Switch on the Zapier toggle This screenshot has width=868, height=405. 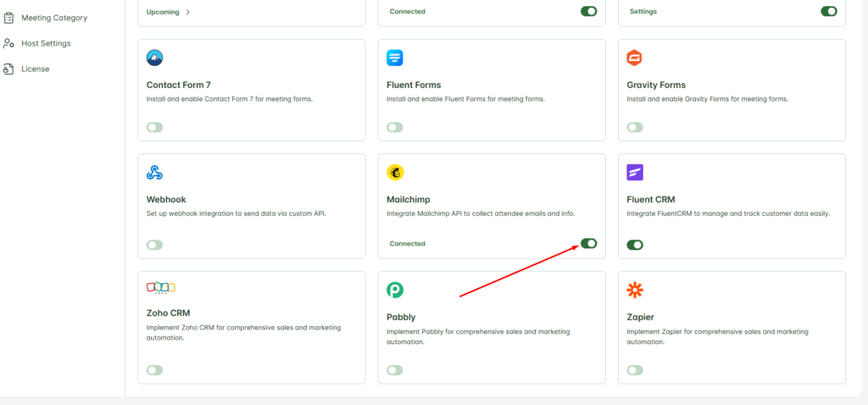[635, 370]
